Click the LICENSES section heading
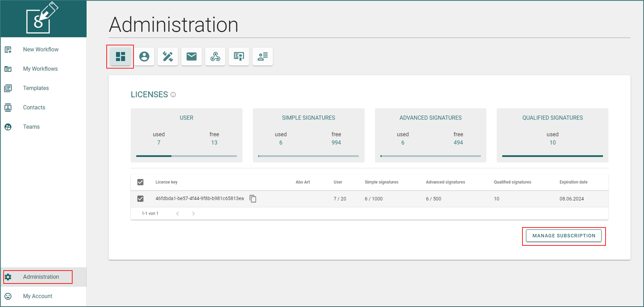Screen dimensions: 644x307 point(149,95)
